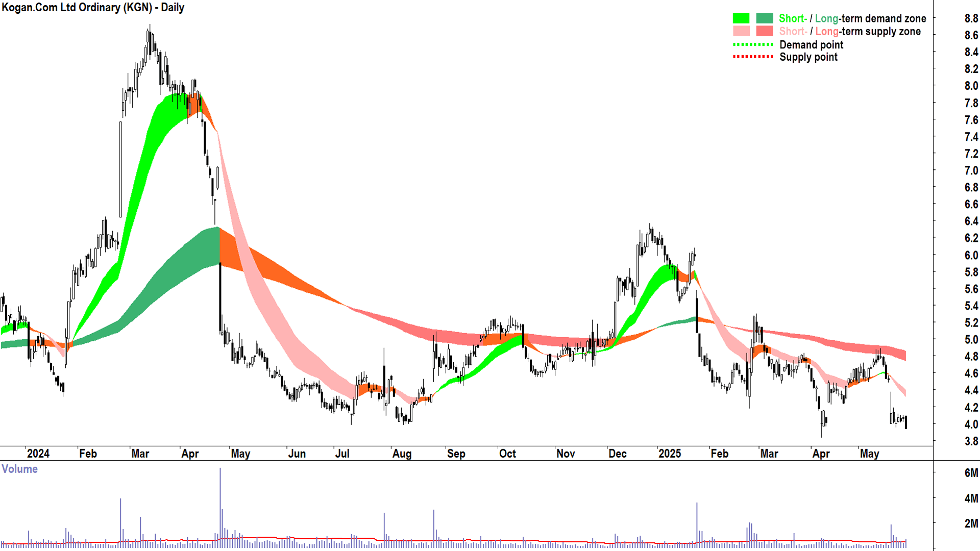Click the 2024 date axis label
The image size is (980, 551).
(38, 454)
